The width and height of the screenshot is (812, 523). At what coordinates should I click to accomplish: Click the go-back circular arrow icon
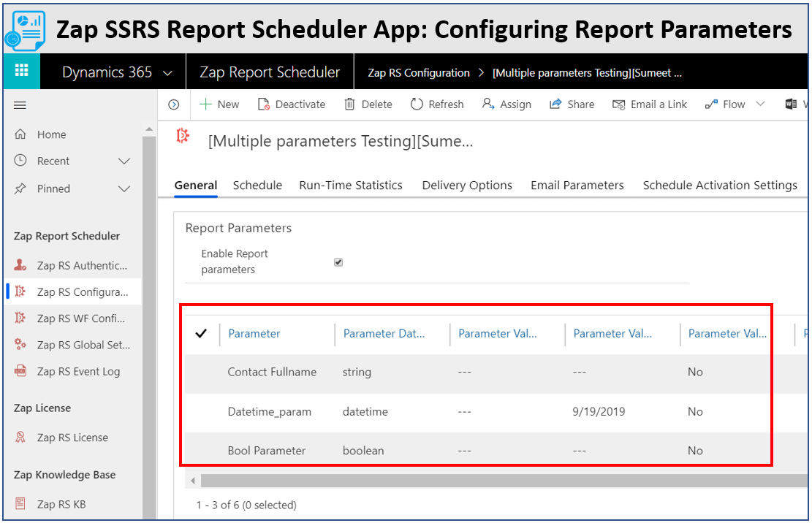(174, 105)
